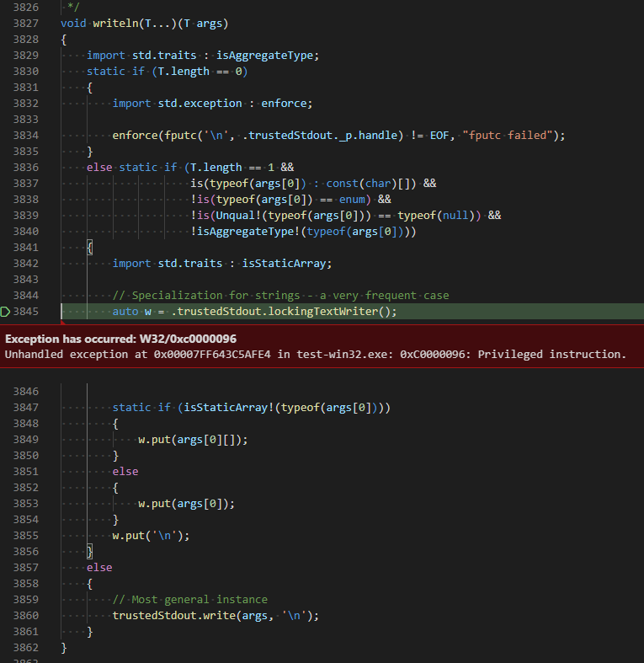Click the debugger execution pointer arrow beside line 3845
The image size is (644, 663).
(x=5, y=312)
